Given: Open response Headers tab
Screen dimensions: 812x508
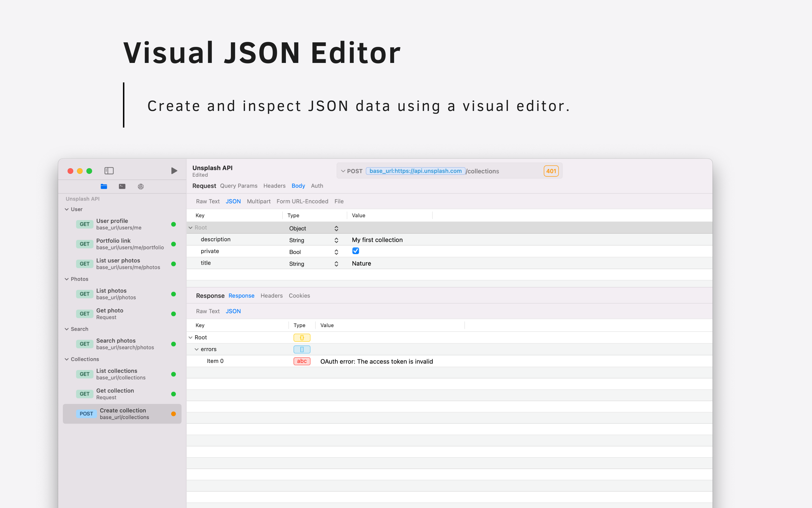Looking at the screenshot, I should tap(272, 296).
